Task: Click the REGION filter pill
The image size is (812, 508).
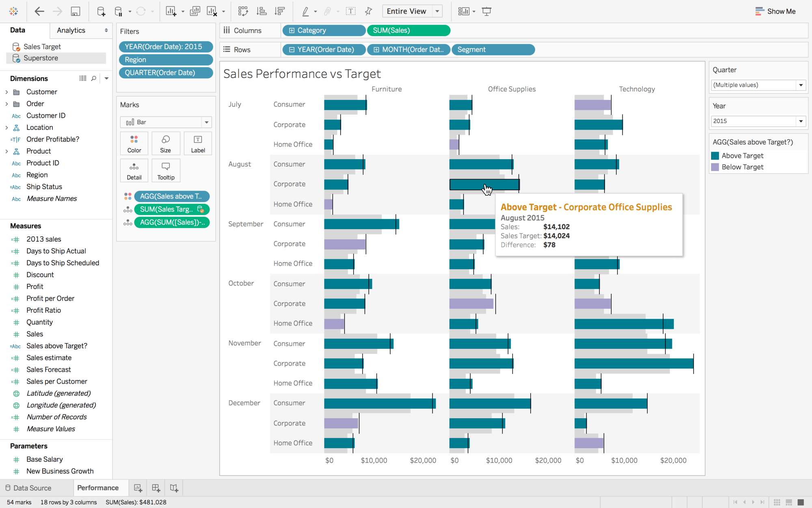Action: pyautogui.click(x=166, y=59)
